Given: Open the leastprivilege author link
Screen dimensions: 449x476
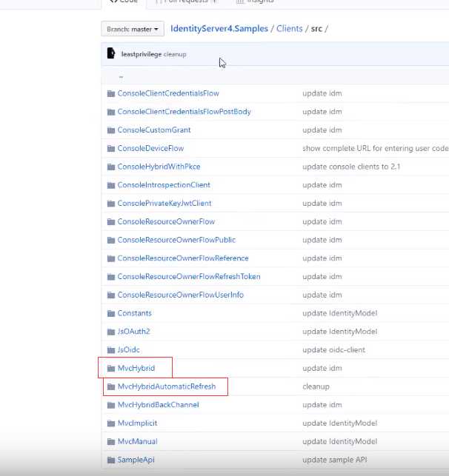Looking at the screenshot, I should pyautogui.click(x=142, y=54).
